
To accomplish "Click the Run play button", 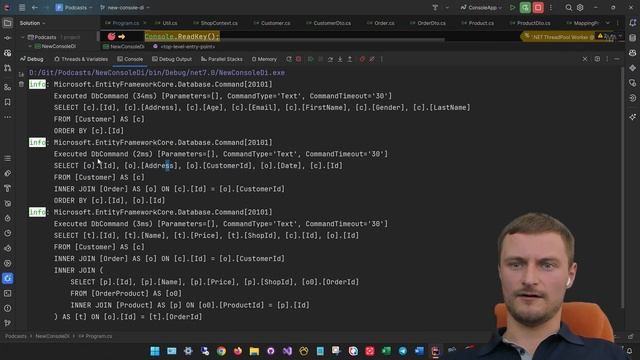I will click(x=512, y=7).
